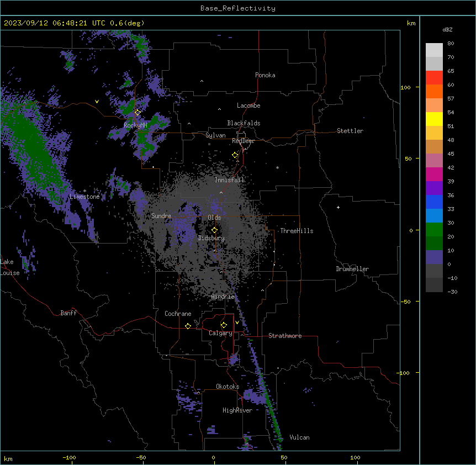Viewport: 476px width, 465px height.
Task: Click the yellow 54-51 dBZ legend swatch
Action: pos(434,119)
